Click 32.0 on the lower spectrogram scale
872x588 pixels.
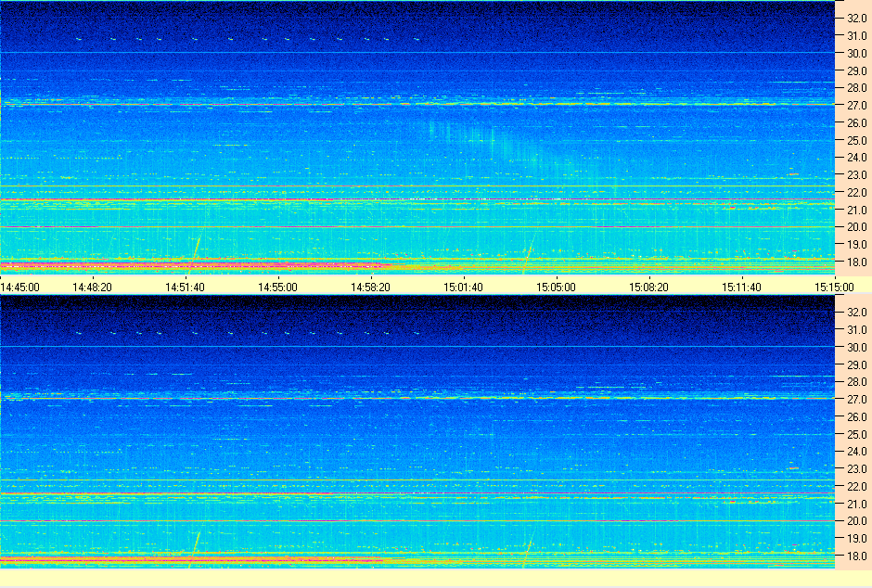click(857, 313)
